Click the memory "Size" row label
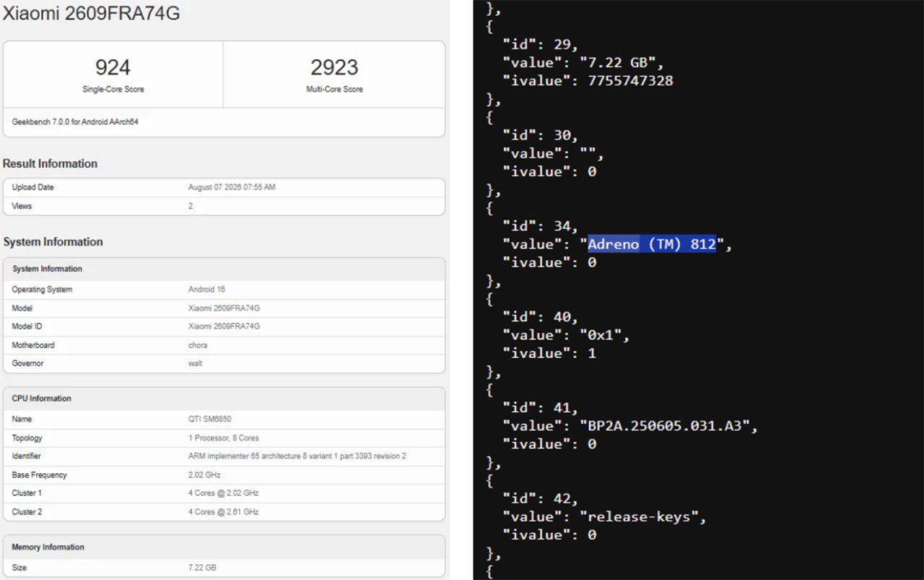 (x=19, y=568)
